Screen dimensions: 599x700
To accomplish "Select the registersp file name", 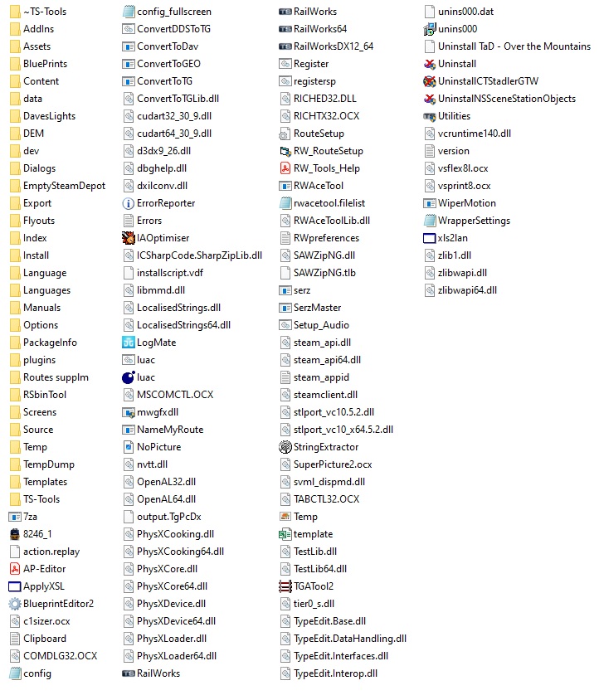I will click(x=315, y=81).
